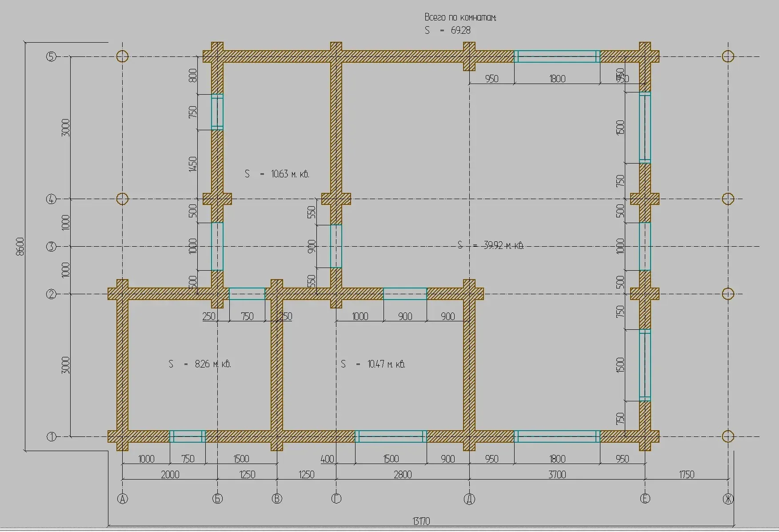
Task: Select axis marker circle "Д"
Action: coord(469,499)
